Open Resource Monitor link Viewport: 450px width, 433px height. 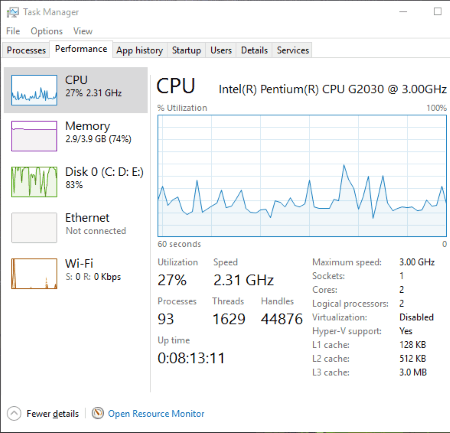tap(156, 414)
